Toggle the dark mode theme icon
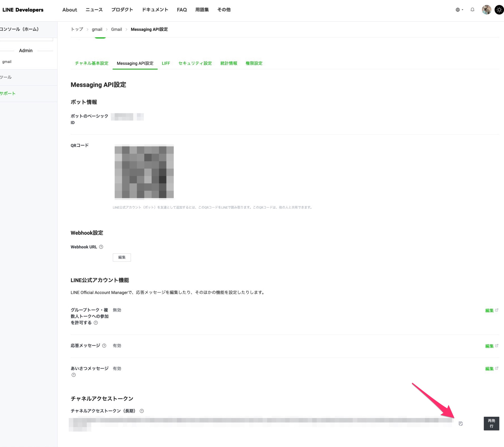 pos(499,10)
